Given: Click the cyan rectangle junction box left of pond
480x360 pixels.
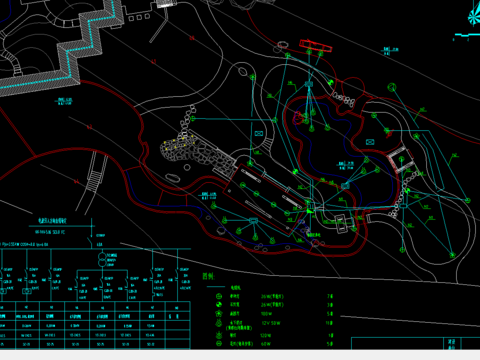Looking at the screenshot, I should (259, 133).
